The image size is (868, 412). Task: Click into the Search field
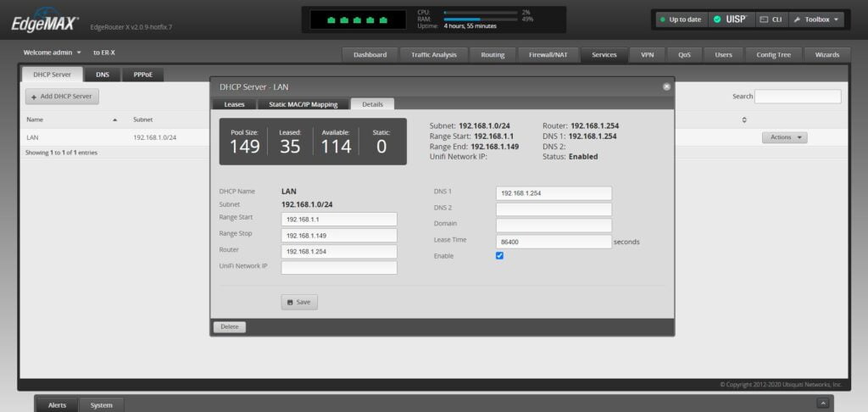[798, 97]
